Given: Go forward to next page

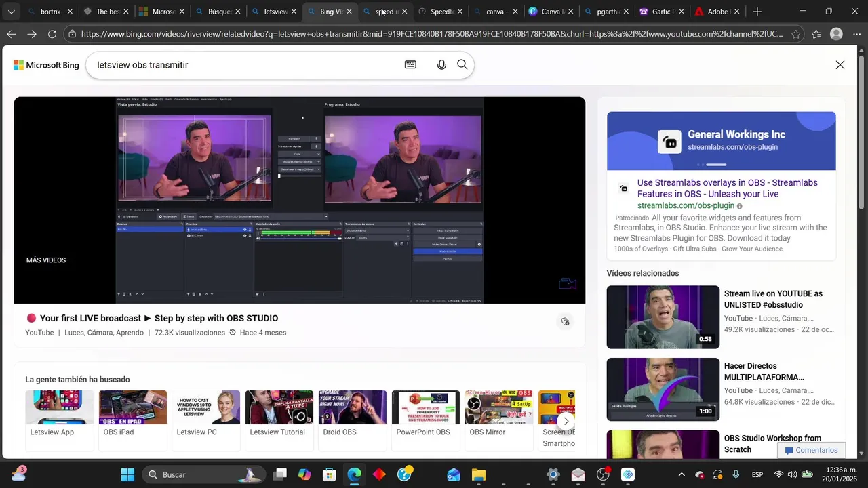Looking at the screenshot, I should tap(32, 34).
